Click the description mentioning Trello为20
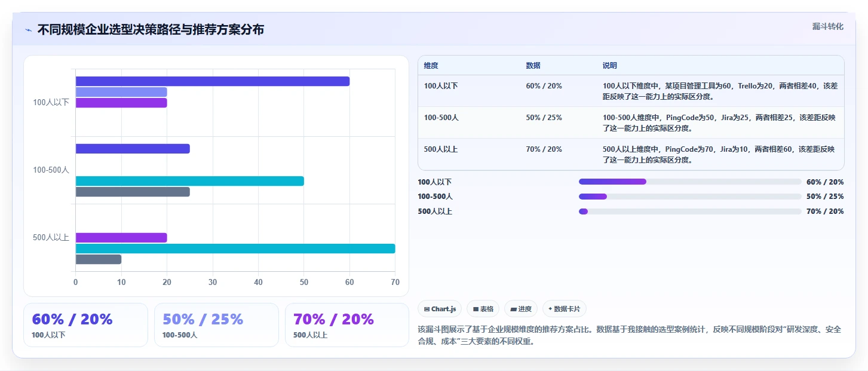The height and width of the screenshot is (371, 868). (x=719, y=91)
